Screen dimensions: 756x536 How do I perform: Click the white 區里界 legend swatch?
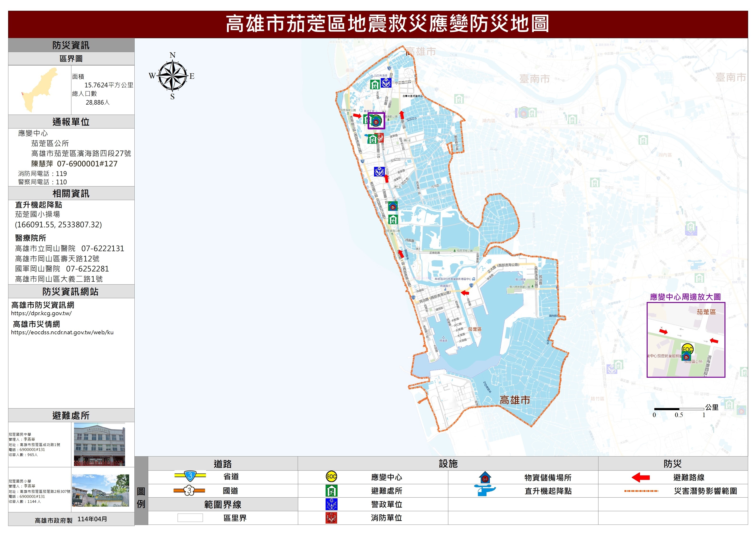click(x=190, y=518)
